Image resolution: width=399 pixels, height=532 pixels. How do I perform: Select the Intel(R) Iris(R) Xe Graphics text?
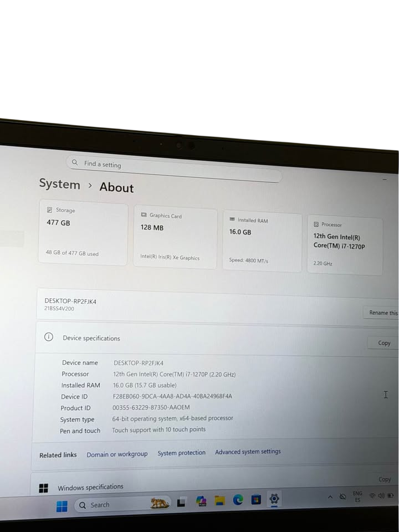(170, 257)
